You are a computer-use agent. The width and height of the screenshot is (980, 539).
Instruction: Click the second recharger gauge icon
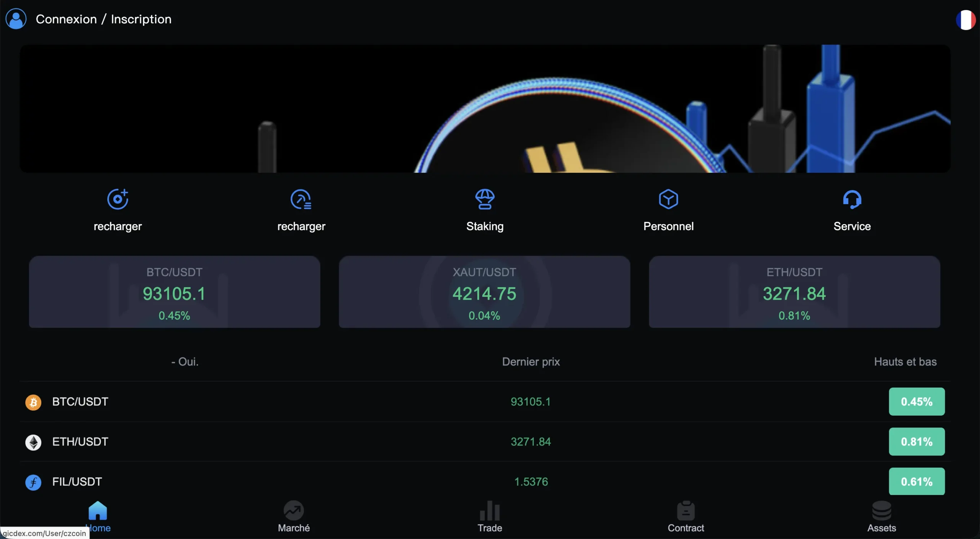301,199
